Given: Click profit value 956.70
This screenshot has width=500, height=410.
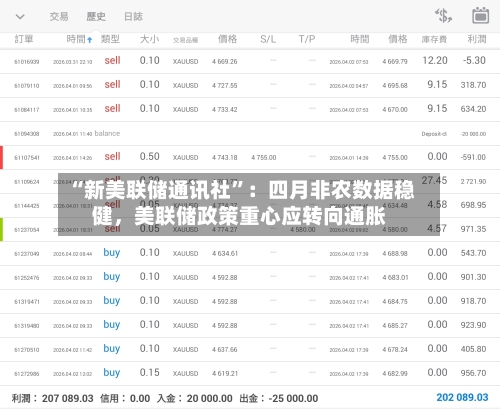Looking at the screenshot, I should (x=473, y=373).
